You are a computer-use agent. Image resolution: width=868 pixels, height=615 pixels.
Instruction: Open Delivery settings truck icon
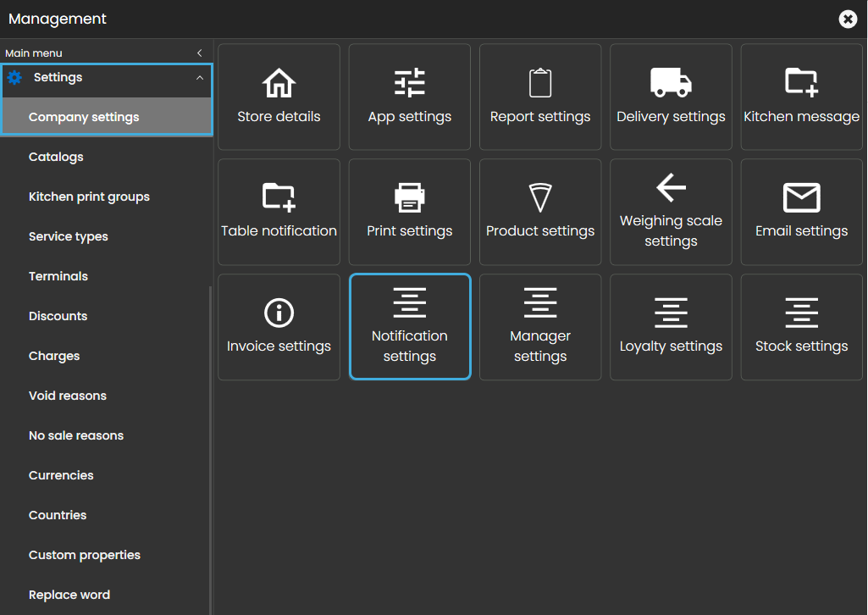pos(671,83)
